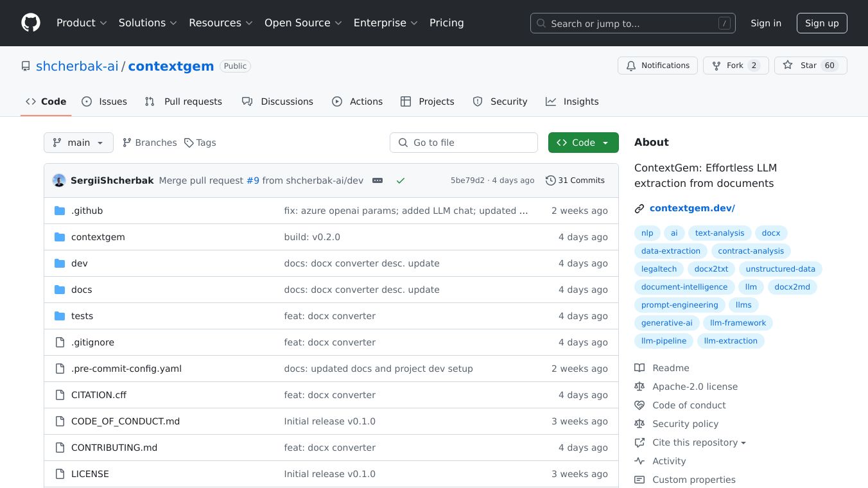Open the .github folder
The image size is (868, 488).
tap(87, 211)
